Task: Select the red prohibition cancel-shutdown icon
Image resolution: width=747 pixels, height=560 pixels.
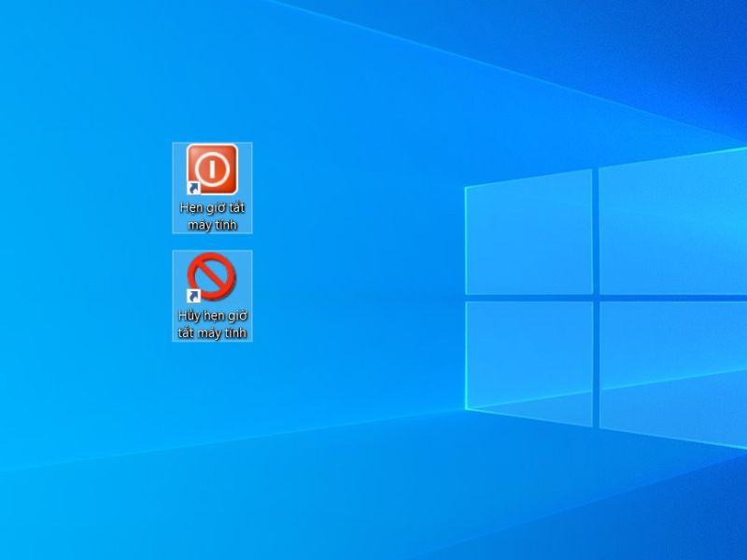Action: tap(212, 276)
